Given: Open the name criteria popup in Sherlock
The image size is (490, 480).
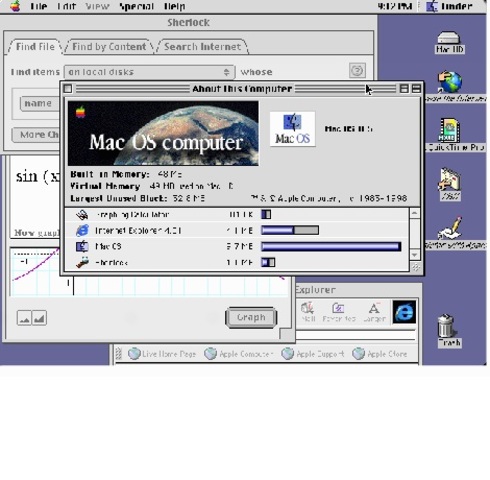Looking at the screenshot, I should 39,103.
